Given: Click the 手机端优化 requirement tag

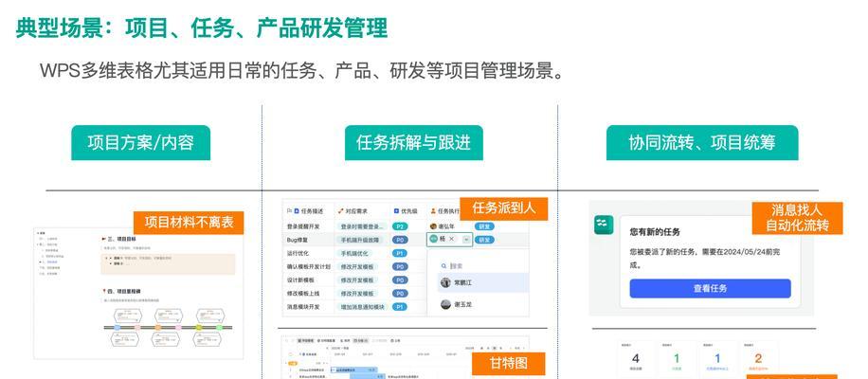Looking at the screenshot, I should click(354, 253).
